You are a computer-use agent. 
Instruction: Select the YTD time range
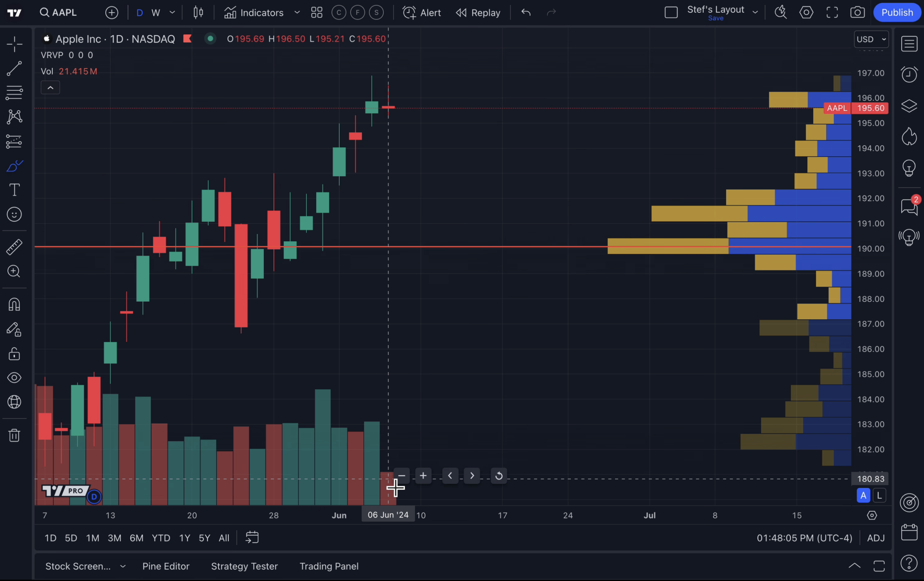click(161, 538)
